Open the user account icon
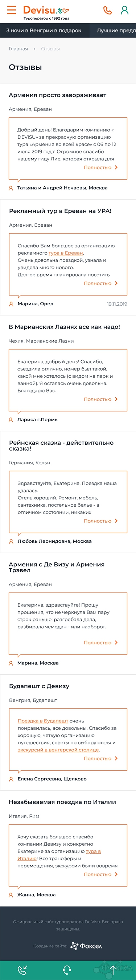Screen dimensions: 136x980 tap(124, 10)
